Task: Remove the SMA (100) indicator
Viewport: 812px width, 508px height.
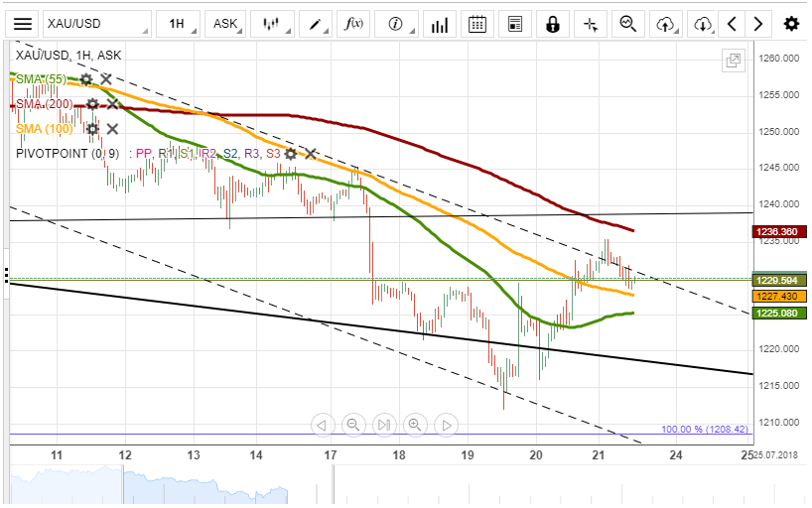Action: pos(112,128)
